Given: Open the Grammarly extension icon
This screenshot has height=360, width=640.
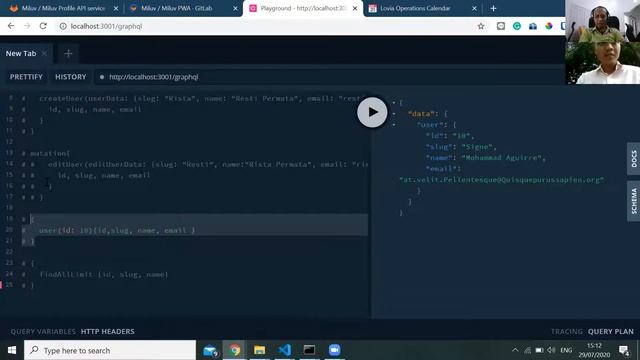Looking at the screenshot, I should 517,26.
